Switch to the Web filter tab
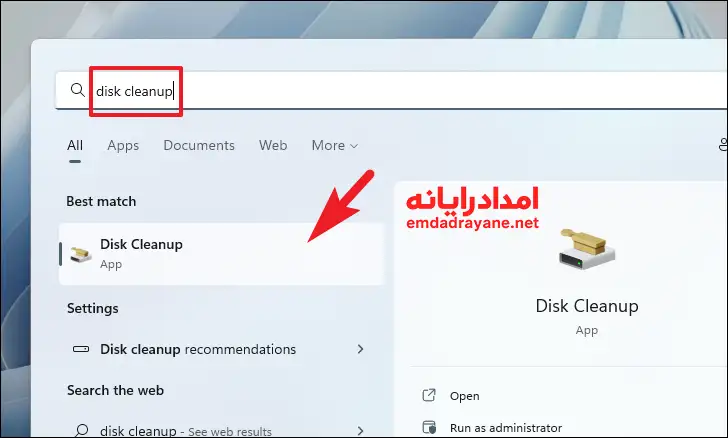The width and height of the screenshot is (728, 438). pyautogui.click(x=273, y=146)
